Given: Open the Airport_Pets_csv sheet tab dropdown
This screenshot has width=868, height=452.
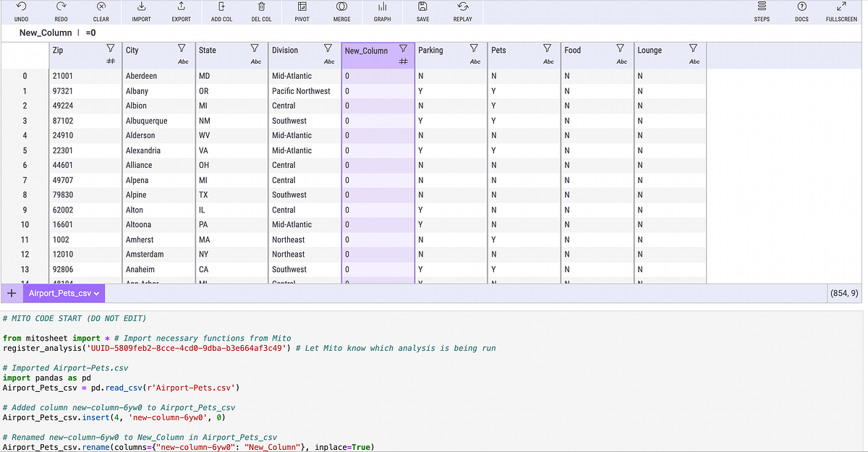Looking at the screenshot, I should [95, 293].
